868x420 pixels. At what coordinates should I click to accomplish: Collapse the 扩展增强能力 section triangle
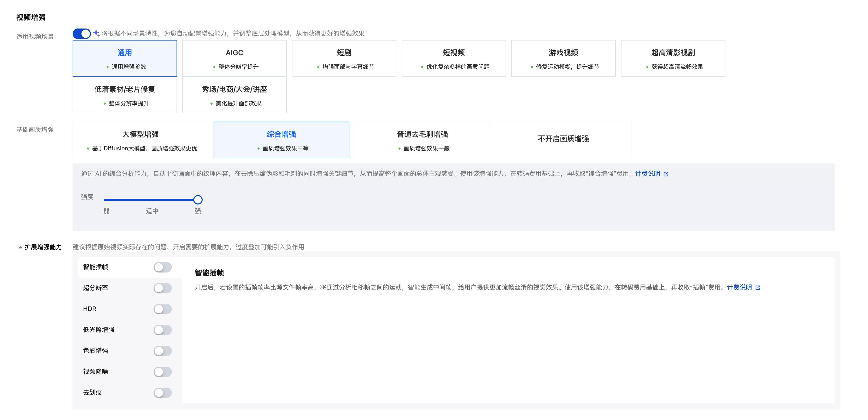[x=20, y=247]
